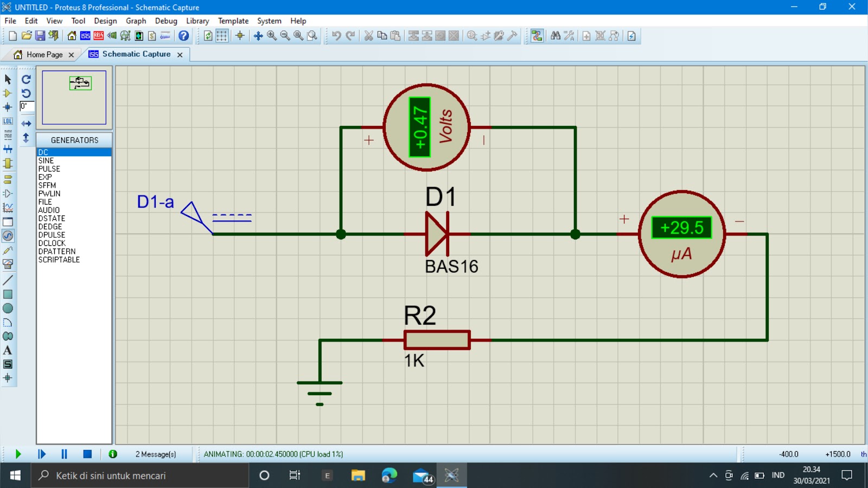Select 2D graphics box tool

tap(8, 294)
